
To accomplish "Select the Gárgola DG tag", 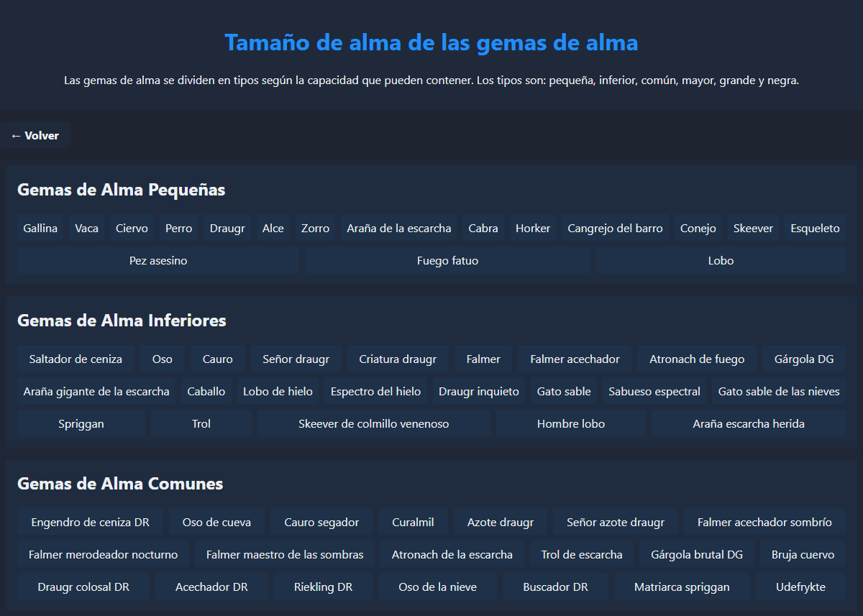I will click(804, 359).
